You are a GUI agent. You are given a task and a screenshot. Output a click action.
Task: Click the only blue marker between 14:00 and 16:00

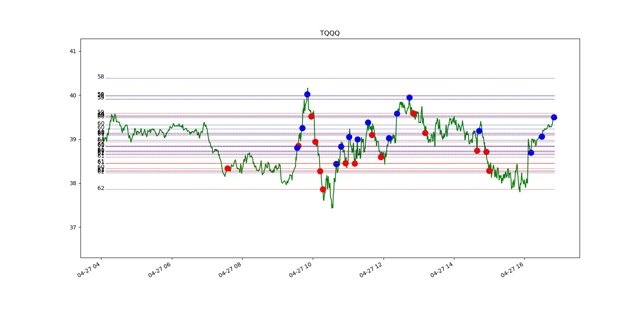pos(479,131)
